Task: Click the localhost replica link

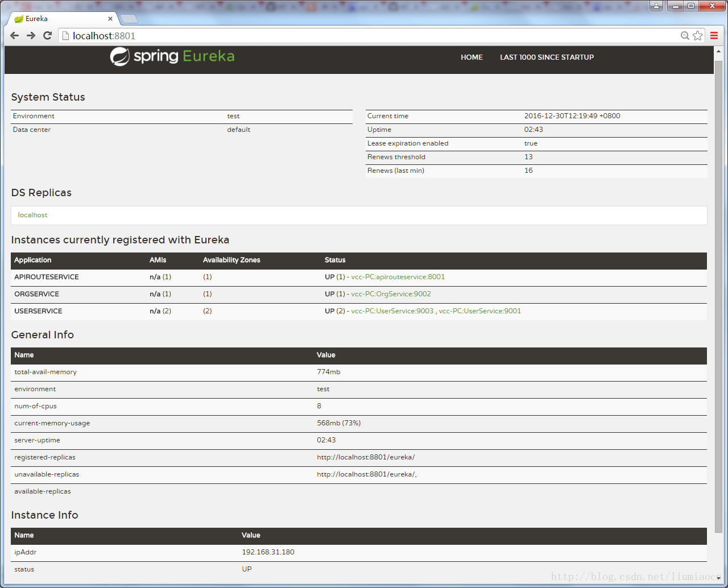Action: pyautogui.click(x=32, y=215)
